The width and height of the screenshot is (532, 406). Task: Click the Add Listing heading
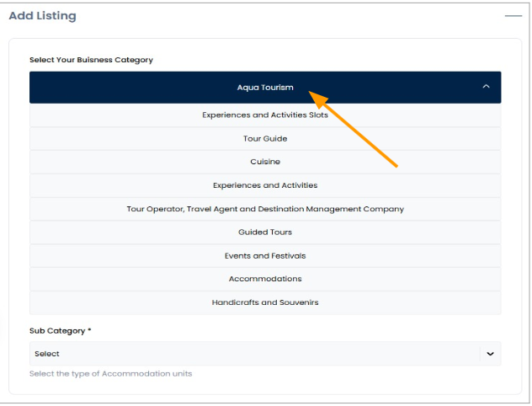(42, 16)
